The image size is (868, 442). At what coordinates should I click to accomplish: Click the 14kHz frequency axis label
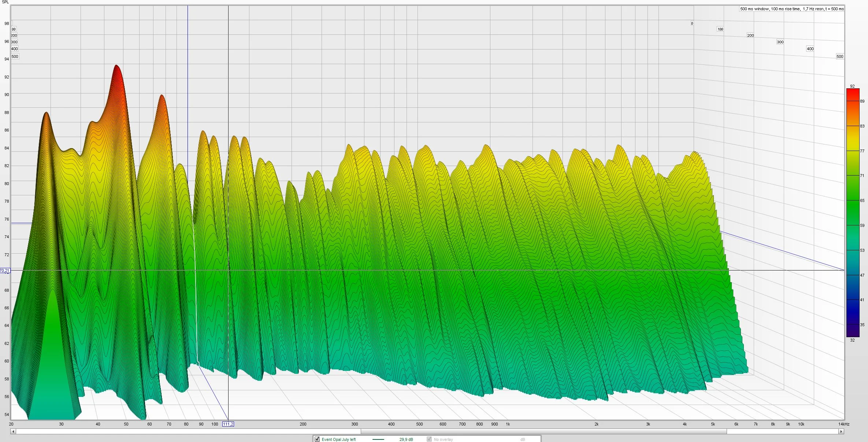point(843,424)
